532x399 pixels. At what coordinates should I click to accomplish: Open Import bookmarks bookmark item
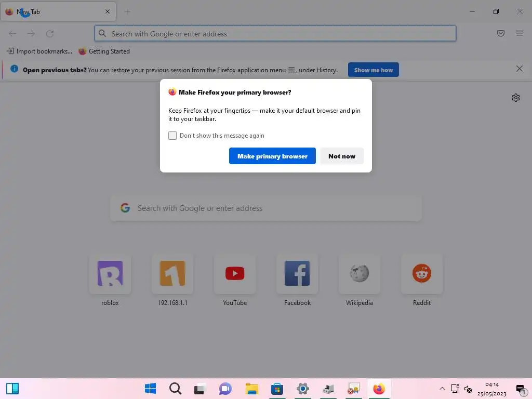tap(39, 51)
